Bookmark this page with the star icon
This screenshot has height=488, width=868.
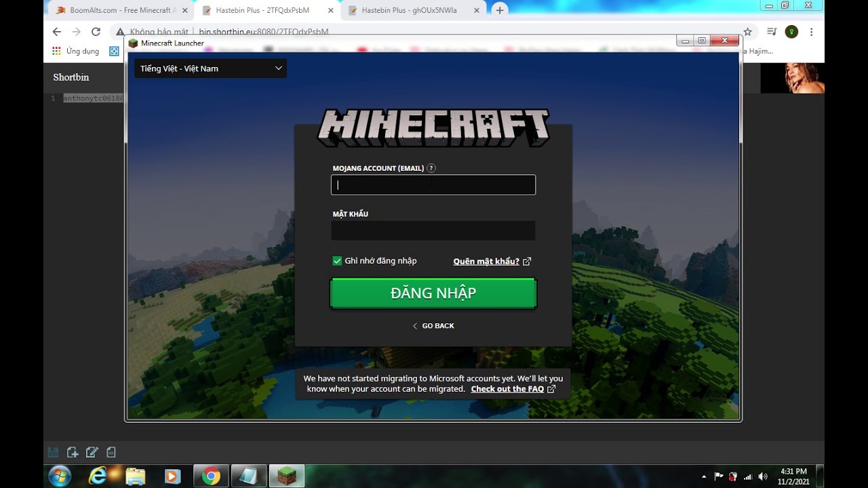[x=747, y=32]
